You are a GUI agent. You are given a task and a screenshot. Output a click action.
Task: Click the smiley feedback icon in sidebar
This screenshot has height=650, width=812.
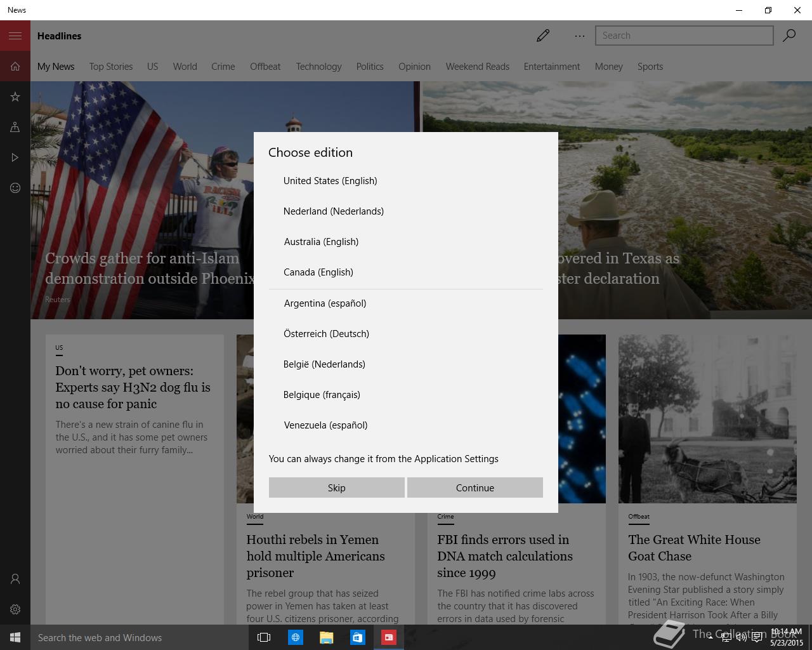pyautogui.click(x=15, y=188)
